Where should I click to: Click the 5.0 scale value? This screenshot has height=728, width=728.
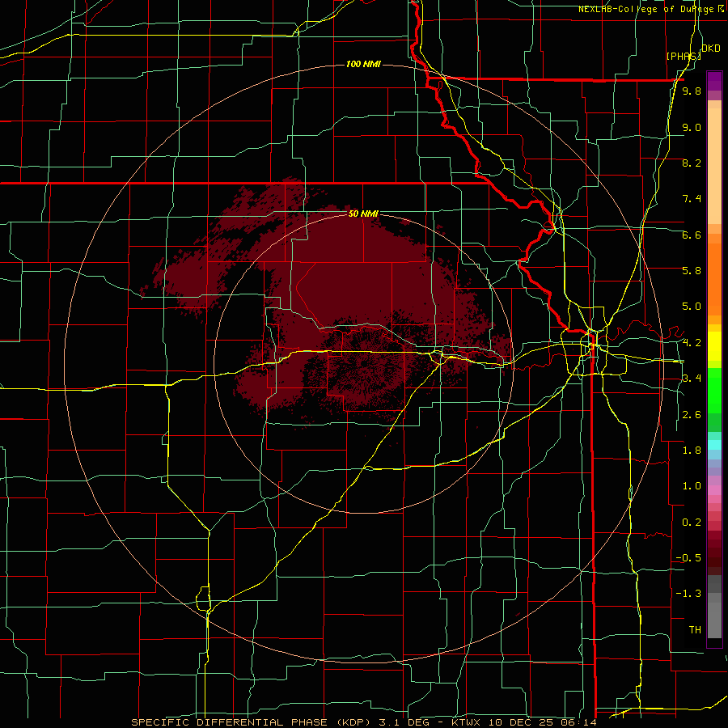click(x=692, y=307)
